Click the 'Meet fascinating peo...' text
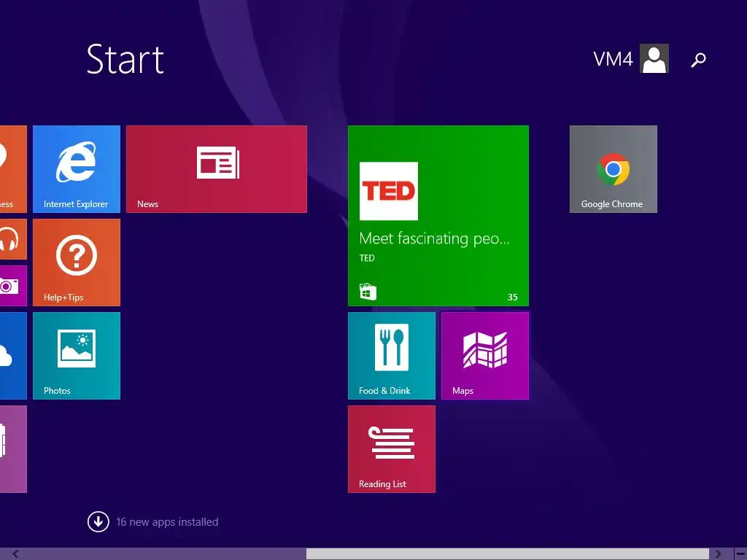Image resolution: width=747 pixels, height=560 pixels. pos(434,238)
